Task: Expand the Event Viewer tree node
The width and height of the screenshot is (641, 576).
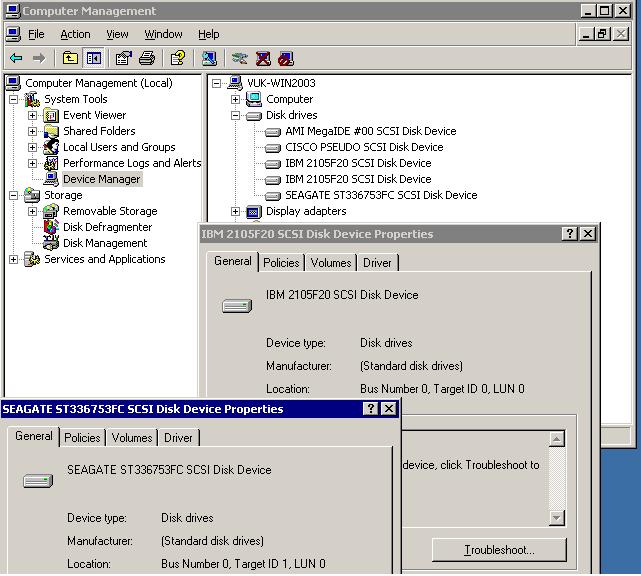Action: click(32, 116)
